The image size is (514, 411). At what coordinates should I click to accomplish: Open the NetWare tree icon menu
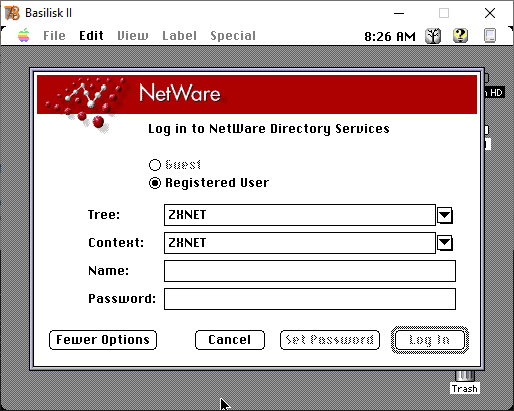tap(433, 36)
